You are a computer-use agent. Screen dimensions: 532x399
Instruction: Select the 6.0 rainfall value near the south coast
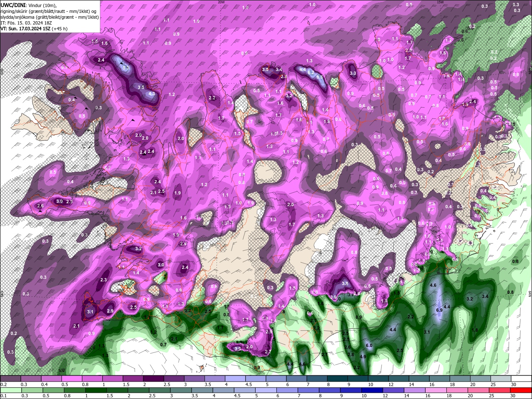pos(369,345)
